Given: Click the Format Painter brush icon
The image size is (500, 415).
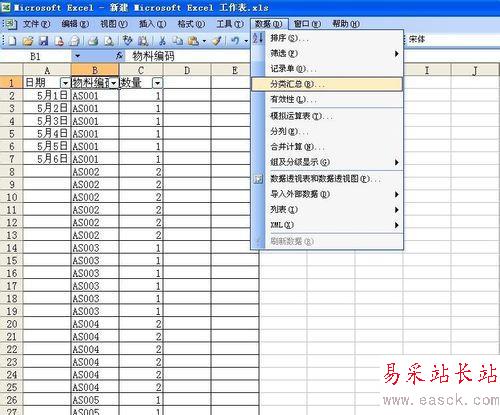Looking at the screenshot, I should click(x=217, y=41).
